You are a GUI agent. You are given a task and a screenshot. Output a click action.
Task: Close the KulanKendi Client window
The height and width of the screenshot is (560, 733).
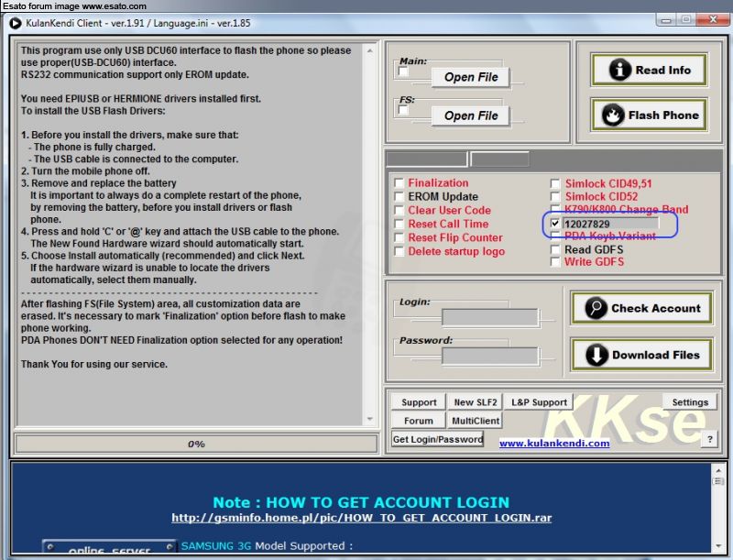[713, 19]
